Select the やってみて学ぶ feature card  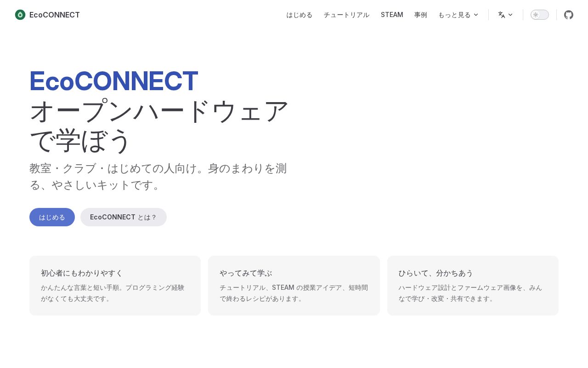[x=294, y=286]
